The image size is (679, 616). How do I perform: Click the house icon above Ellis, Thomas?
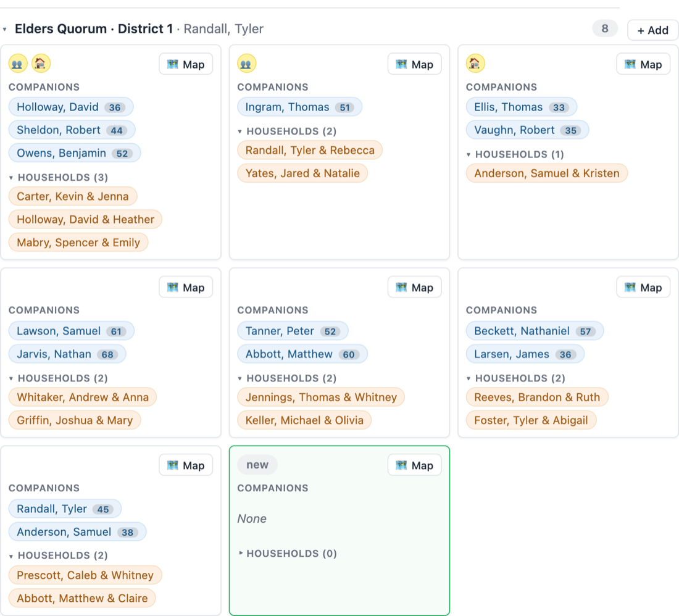click(x=475, y=64)
